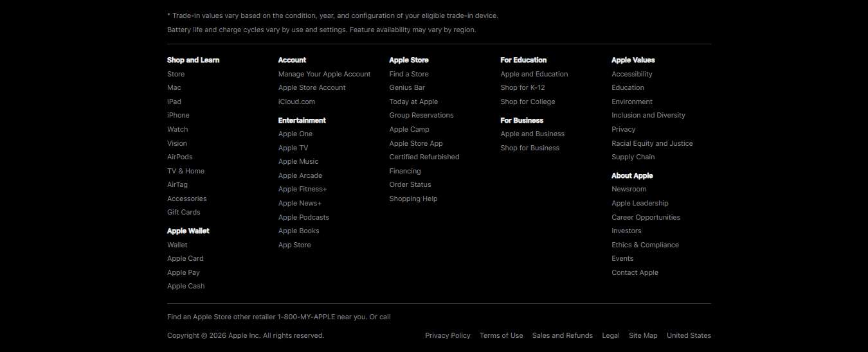This screenshot has height=352, width=868.
Task: Click the Find a Store link
Action: click(x=409, y=74)
